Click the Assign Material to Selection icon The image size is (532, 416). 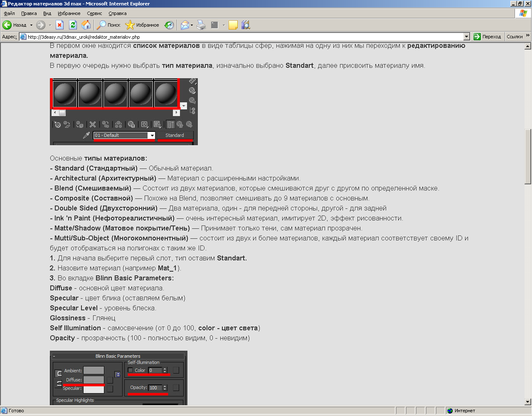pos(80,124)
